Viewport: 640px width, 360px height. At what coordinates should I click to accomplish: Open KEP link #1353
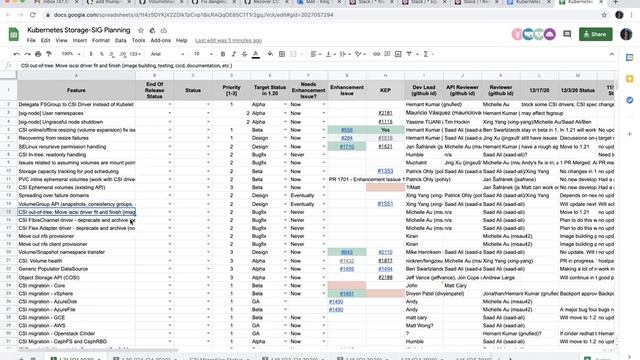pos(385,171)
